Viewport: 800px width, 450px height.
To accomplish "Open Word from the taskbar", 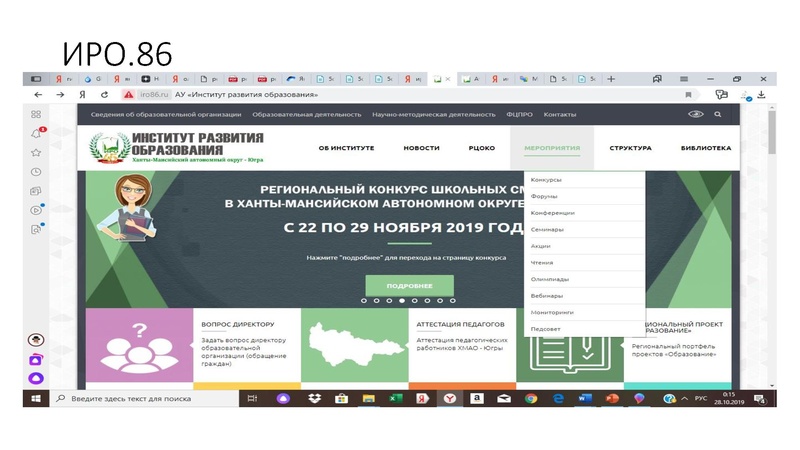I will point(585,398).
